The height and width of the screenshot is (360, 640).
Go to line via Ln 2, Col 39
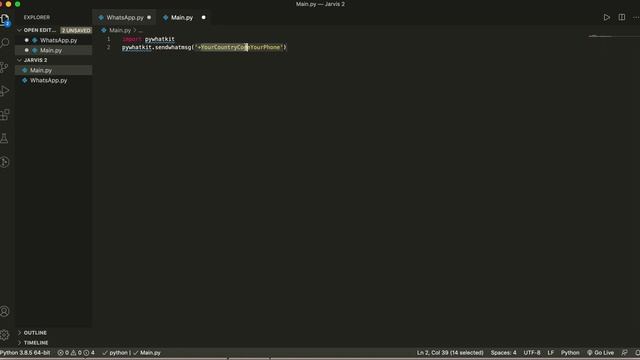pos(450,353)
